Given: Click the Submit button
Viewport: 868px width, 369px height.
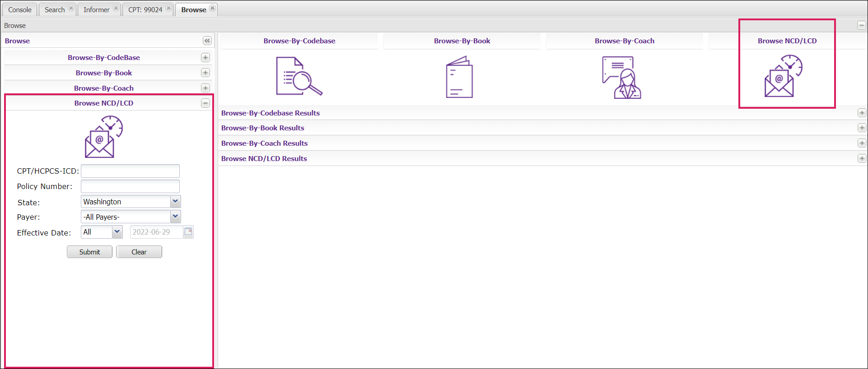Looking at the screenshot, I should click(89, 252).
